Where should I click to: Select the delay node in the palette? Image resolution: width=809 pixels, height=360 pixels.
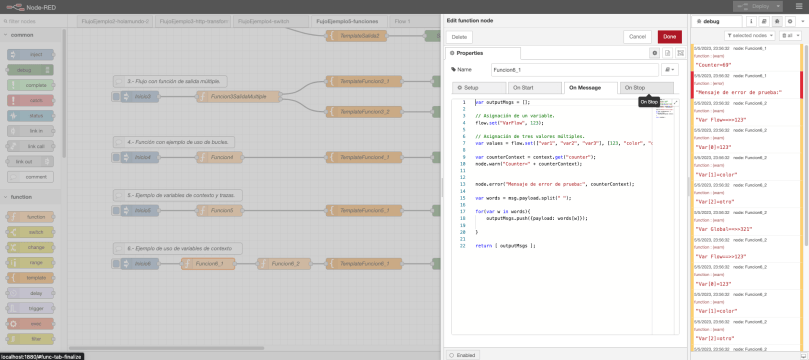[31, 293]
